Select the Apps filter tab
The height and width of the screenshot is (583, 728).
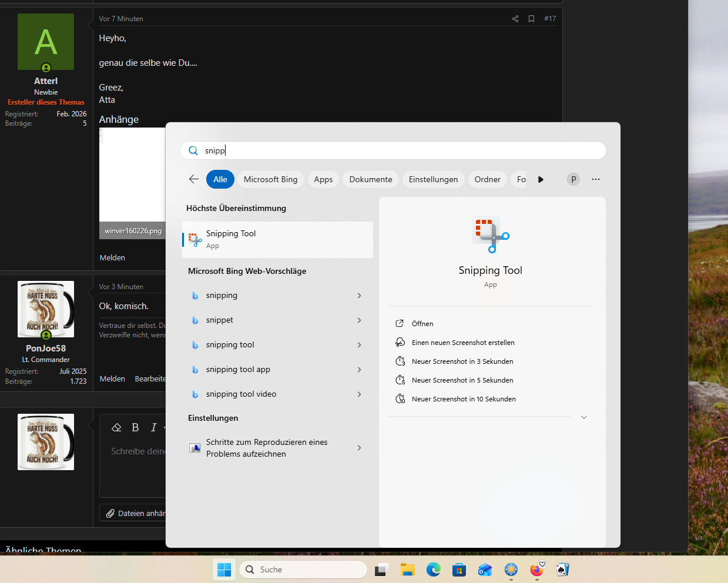[x=323, y=179]
